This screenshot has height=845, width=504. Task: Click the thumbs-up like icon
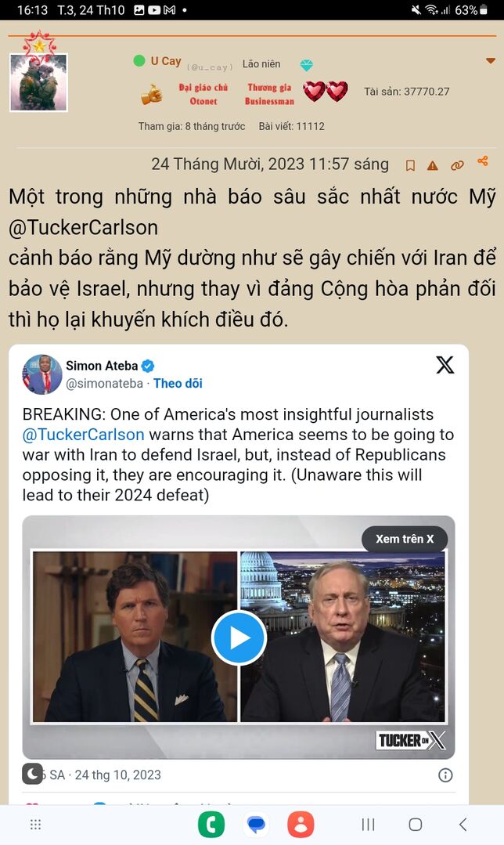click(x=152, y=94)
